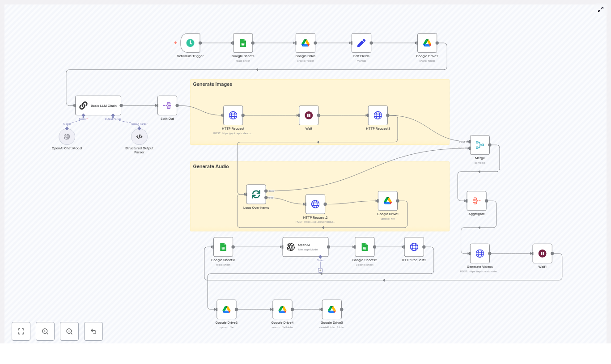Open the Structured Output Parser node

coord(139,137)
